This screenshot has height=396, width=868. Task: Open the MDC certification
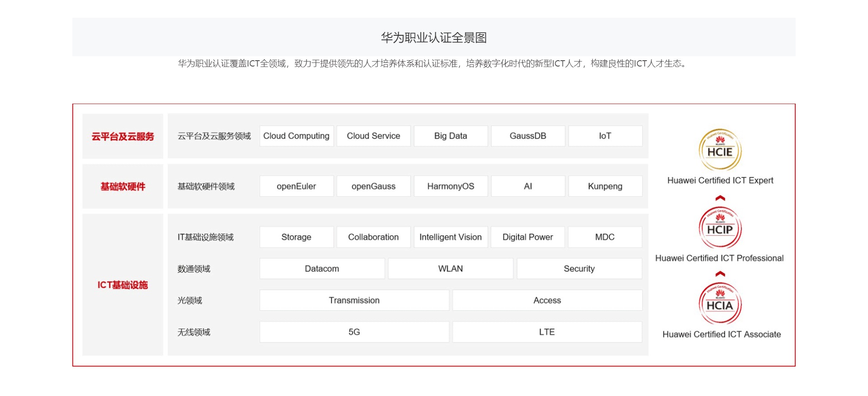pyautogui.click(x=605, y=237)
